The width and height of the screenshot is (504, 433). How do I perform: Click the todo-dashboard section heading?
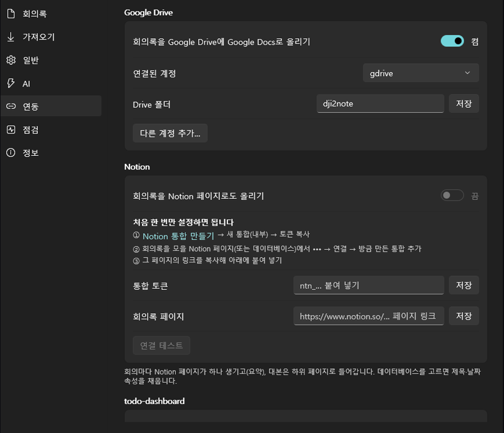[154, 401]
